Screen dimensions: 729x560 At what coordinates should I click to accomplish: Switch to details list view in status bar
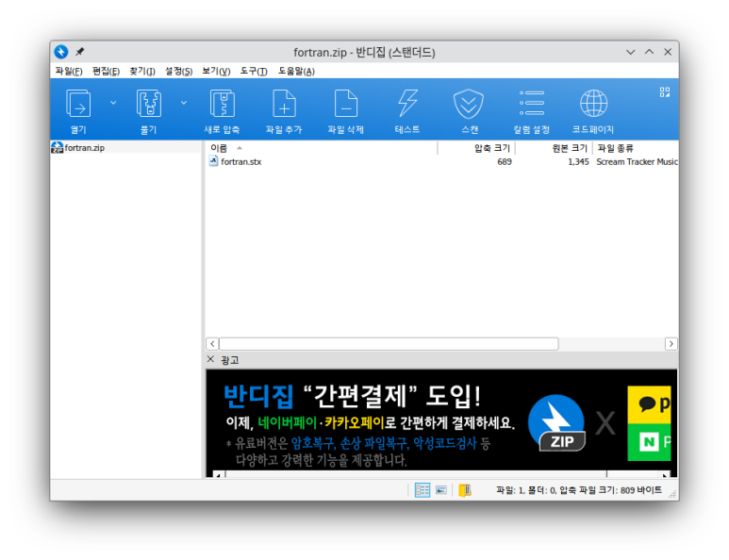422,490
